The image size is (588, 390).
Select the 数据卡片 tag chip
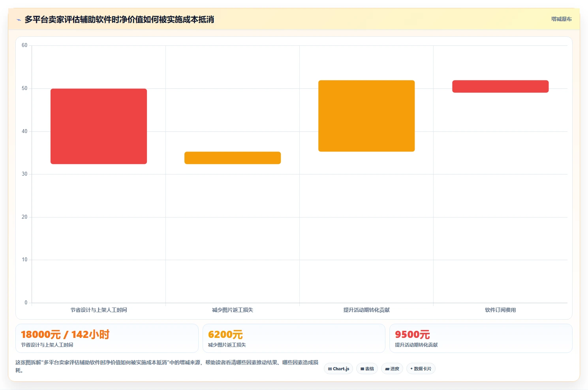coord(421,369)
